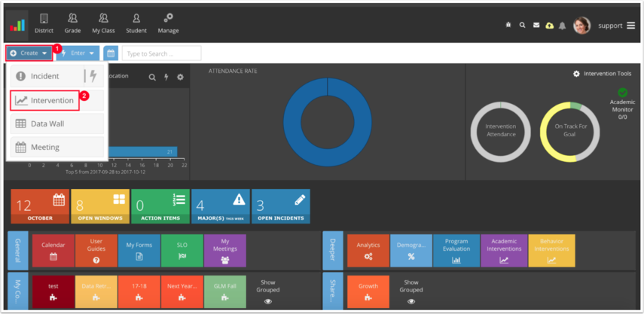Open the October calendar tile
Viewport: 644px width, 314px height.
point(40,206)
